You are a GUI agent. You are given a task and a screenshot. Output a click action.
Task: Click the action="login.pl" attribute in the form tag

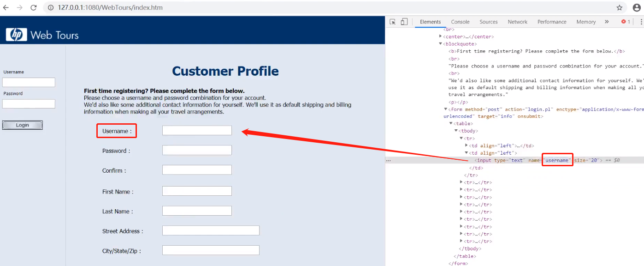click(x=529, y=109)
